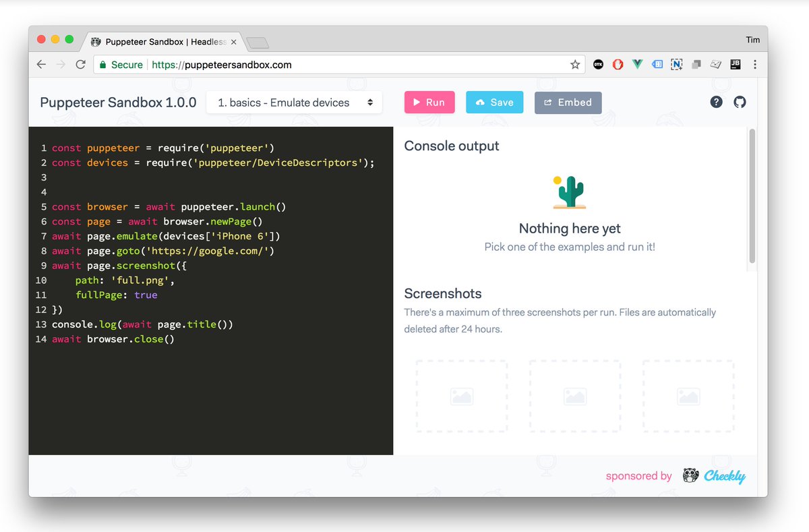Select the middle empty screenshot placeholder
The width and height of the screenshot is (809, 532).
575,396
